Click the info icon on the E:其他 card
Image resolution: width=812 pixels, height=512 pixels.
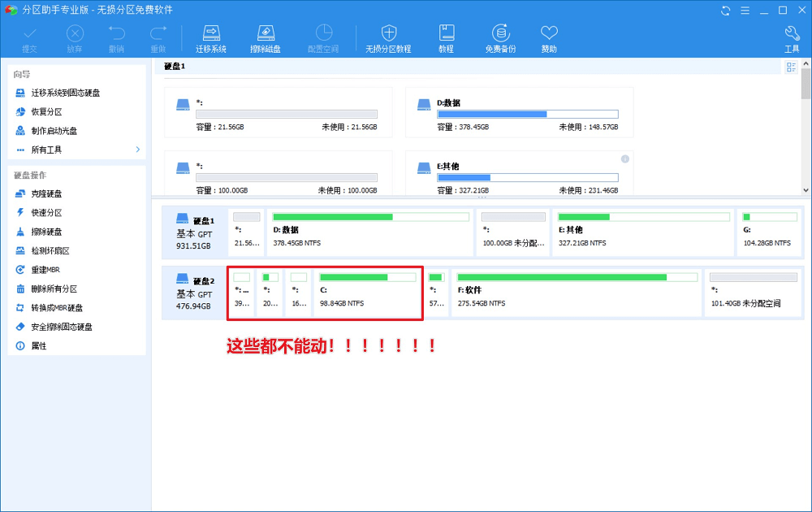coord(625,158)
